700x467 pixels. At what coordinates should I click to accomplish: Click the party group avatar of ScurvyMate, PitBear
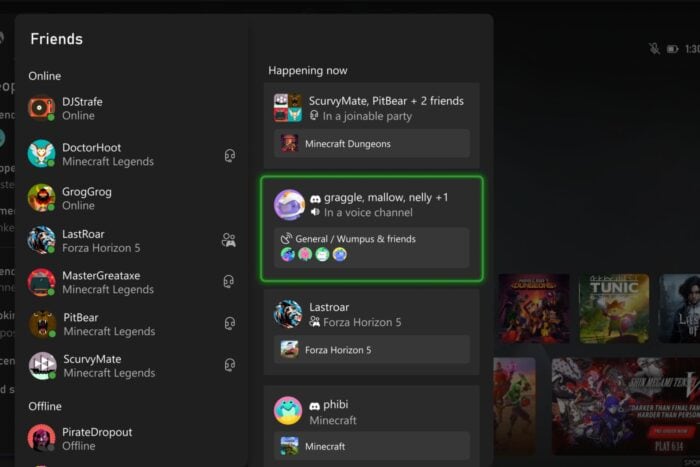(x=288, y=108)
